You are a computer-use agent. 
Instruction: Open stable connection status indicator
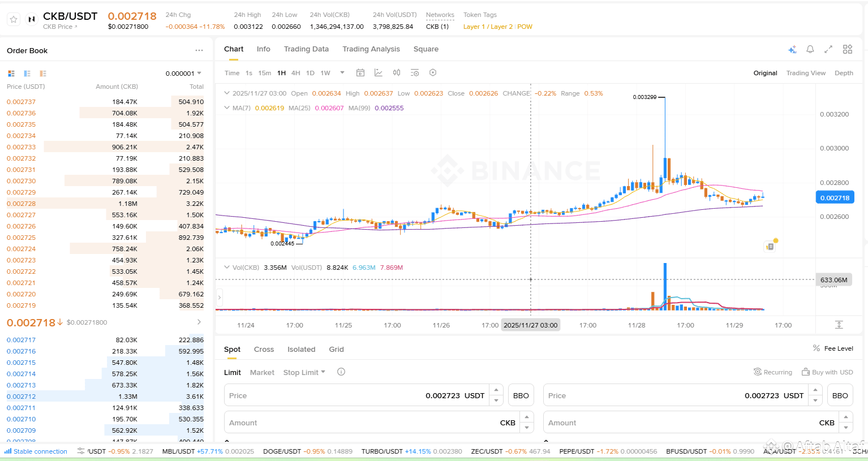(x=36, y=451)
